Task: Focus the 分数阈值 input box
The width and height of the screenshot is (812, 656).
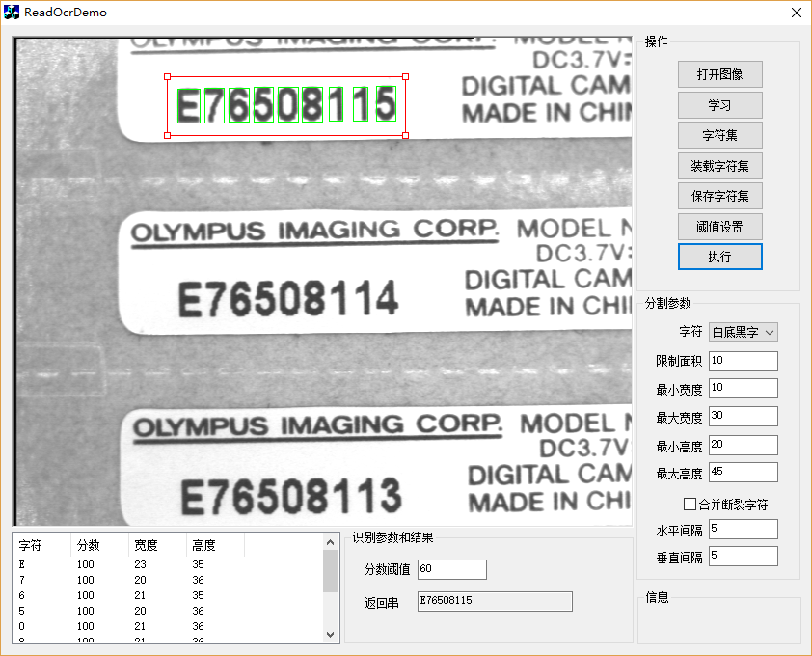Action: [x=451, y=569]
